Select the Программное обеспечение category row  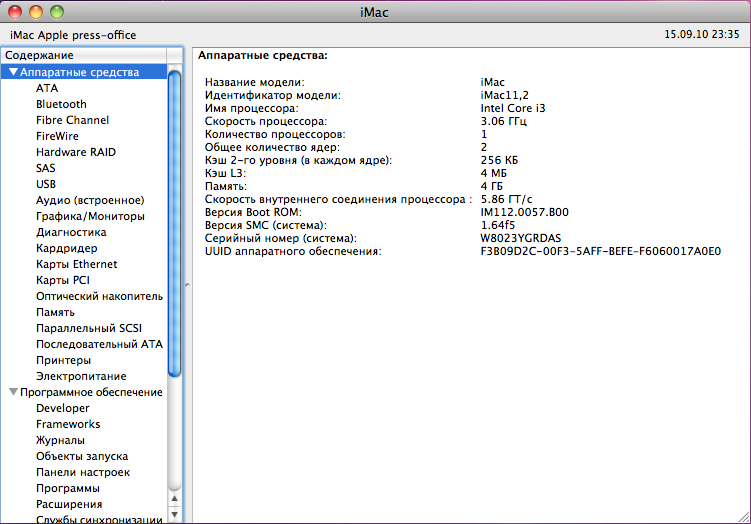click(91, 392)
